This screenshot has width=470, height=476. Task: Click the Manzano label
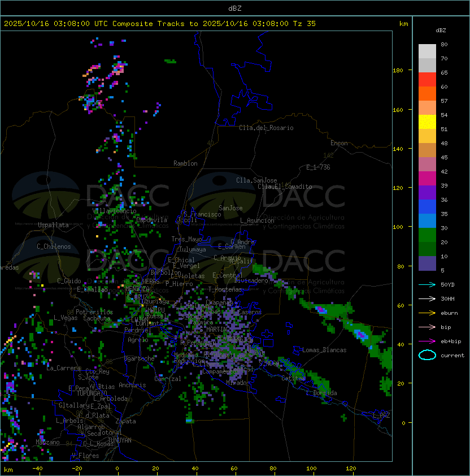pos(47,442)
